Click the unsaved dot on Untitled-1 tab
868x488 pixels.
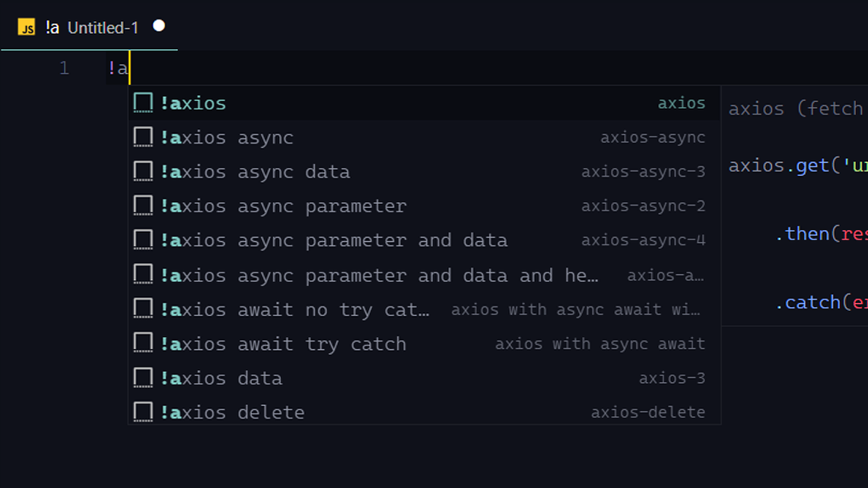159,26
